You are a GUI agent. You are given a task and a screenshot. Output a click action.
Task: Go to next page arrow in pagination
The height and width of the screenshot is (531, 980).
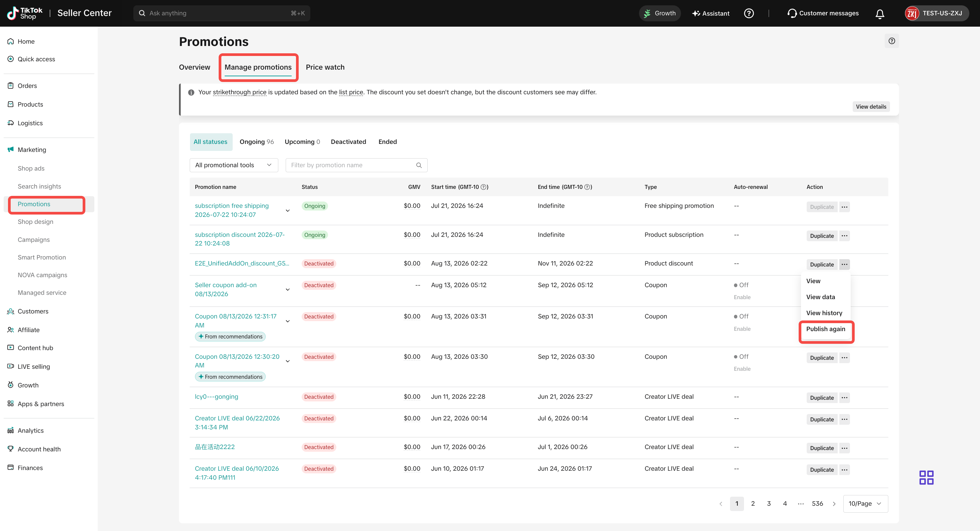point(834,504)
